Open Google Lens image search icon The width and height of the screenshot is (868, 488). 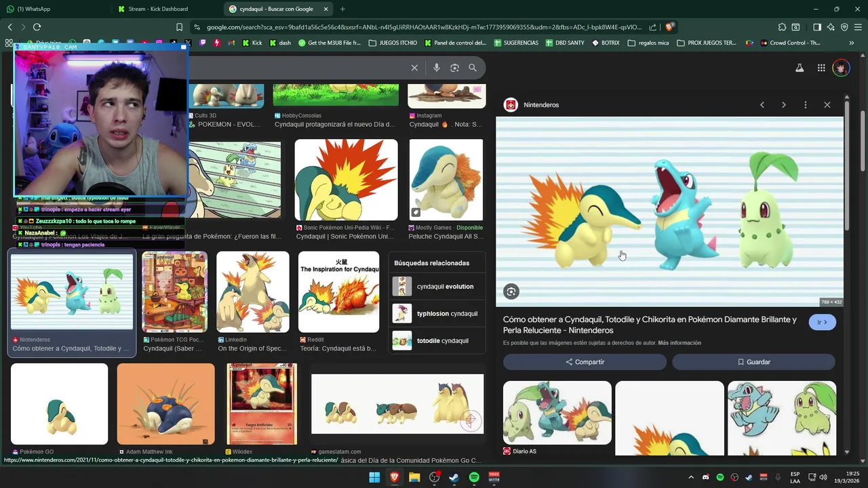click(x=454, y=68)
